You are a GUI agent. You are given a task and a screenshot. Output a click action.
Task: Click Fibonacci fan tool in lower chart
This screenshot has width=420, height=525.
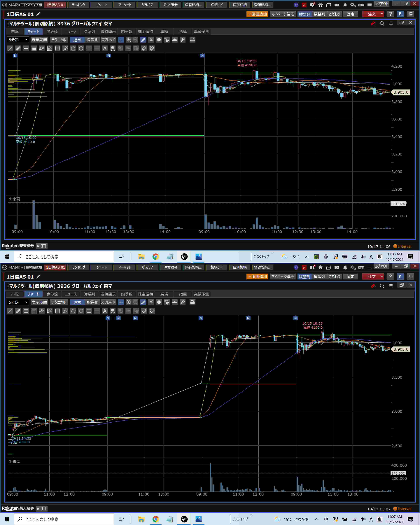pos(49,311)
